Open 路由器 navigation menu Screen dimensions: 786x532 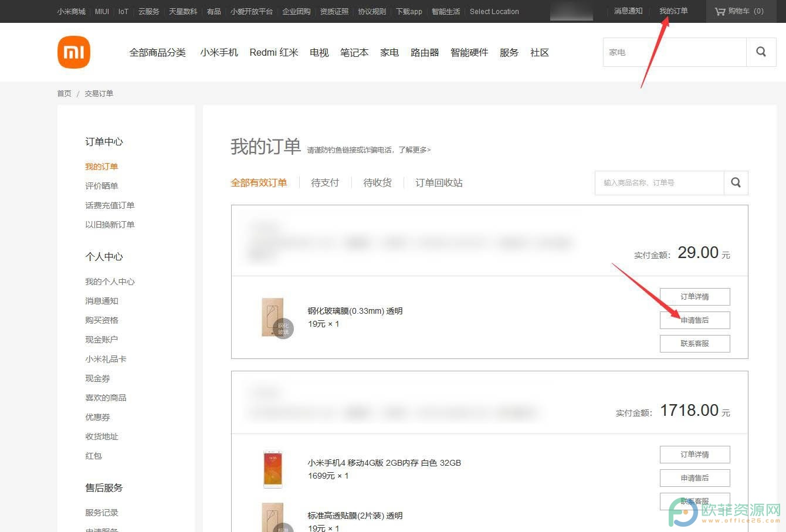point(425,53)
